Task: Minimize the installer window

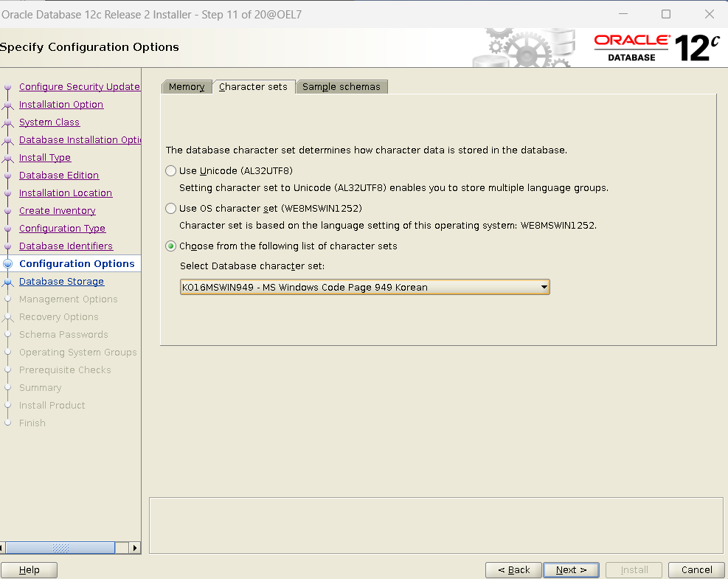Action: click(x=623, y=15)
